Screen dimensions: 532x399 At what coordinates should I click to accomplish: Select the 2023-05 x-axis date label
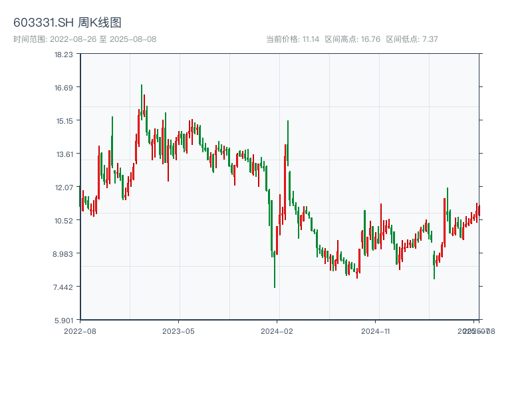pyautogui.click(x=178, y=331)
